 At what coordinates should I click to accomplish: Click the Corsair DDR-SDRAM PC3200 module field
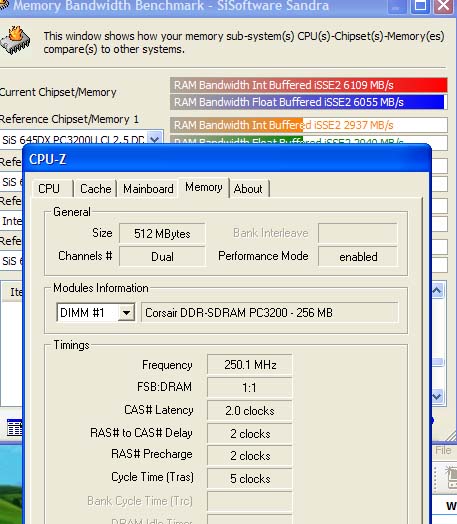coord(270,312)
